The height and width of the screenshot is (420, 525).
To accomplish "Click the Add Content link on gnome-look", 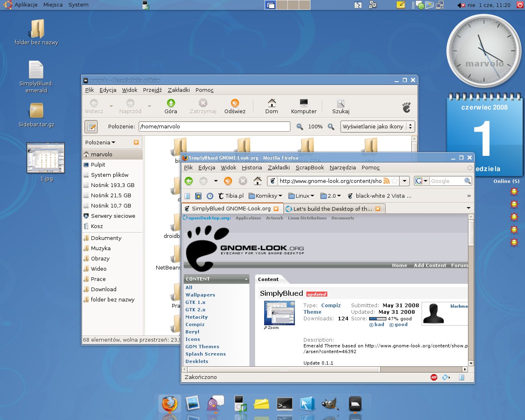I will (x=430, y=265).
